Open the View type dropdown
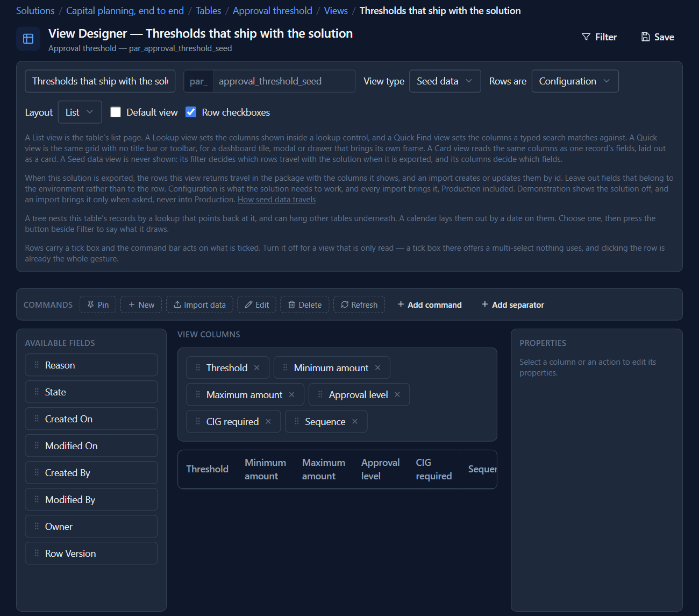 (445, 81)
